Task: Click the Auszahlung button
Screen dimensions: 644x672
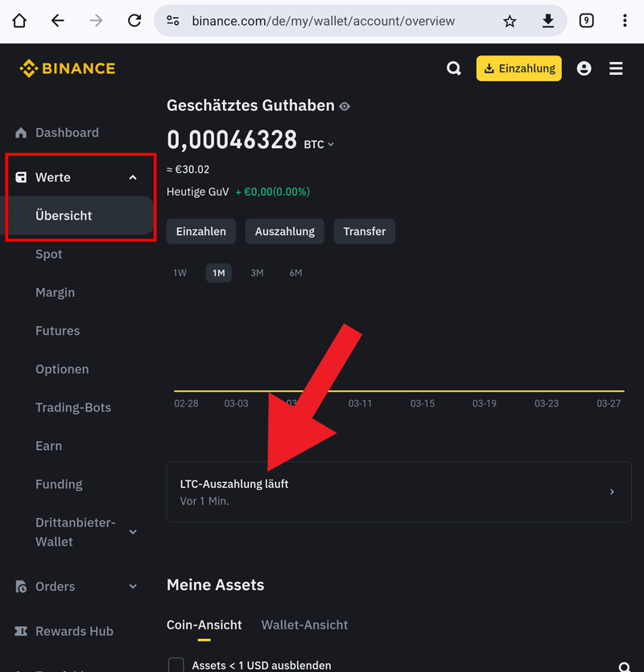Action: coord(285,231)
